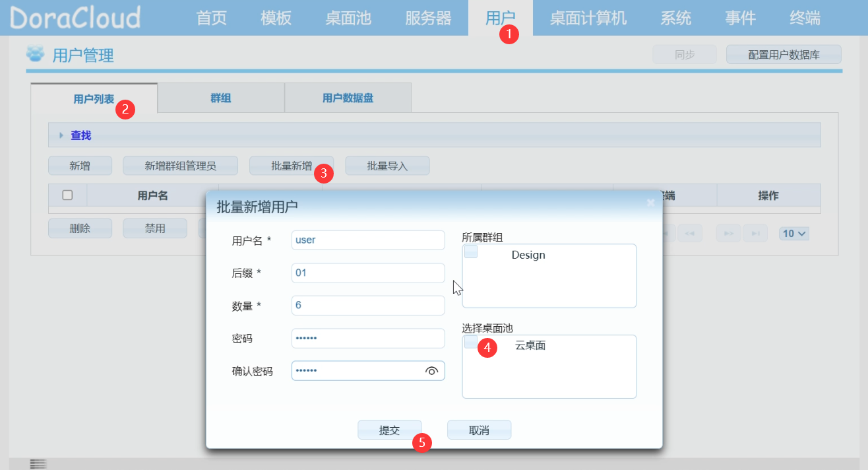Click the 用户管理 users icon
The width and height of the screenshot is (868, 470).
35,54
